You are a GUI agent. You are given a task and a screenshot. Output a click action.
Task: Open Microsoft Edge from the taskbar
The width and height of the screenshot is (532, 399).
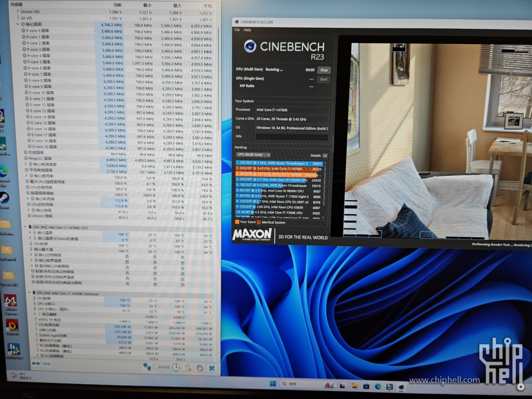(378, 387)
